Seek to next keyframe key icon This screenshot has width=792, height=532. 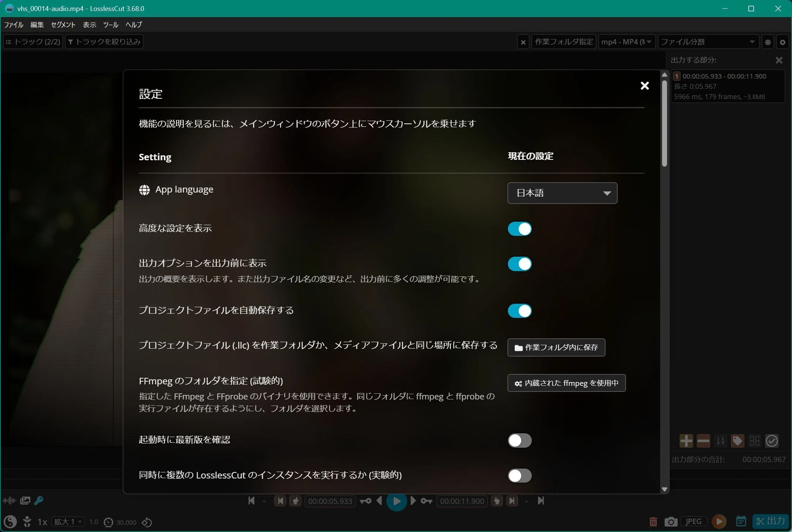(426, 501)
